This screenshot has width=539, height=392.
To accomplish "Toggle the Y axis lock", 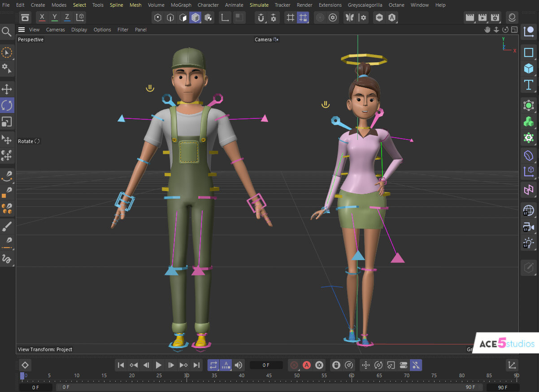I will [55, 17].
